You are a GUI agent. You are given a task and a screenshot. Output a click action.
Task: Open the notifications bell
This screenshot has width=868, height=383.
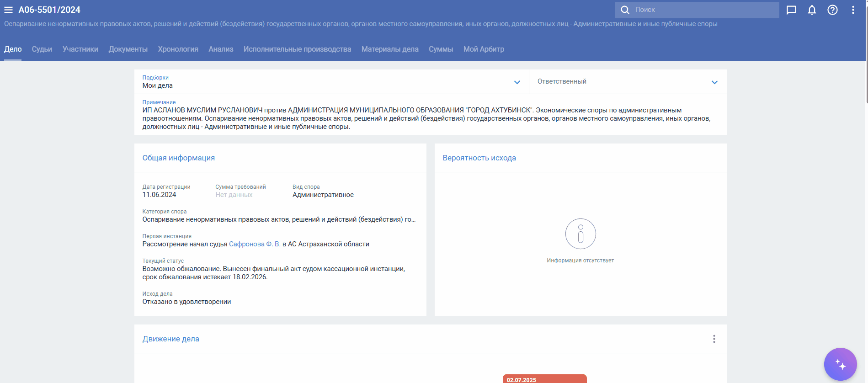(812, 10)
